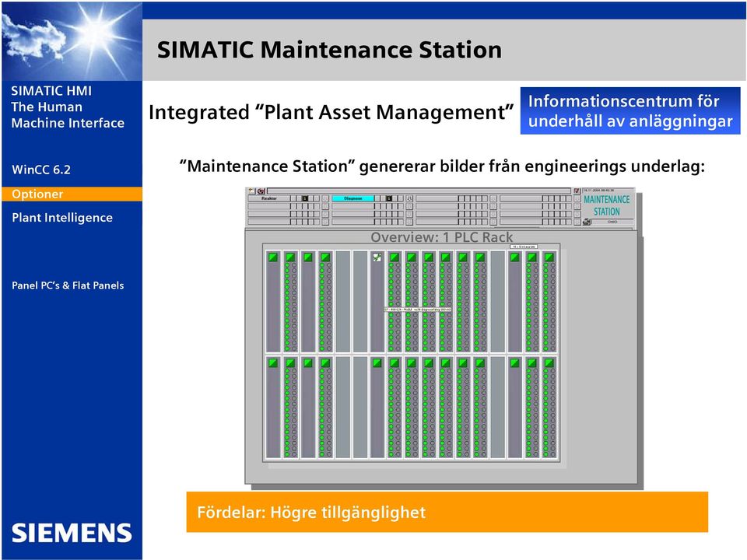This screenshot has height=560, width=747.
Task: Click status icon of third module, top rack row
Action: pyautogui.click(x=308, y=257)
